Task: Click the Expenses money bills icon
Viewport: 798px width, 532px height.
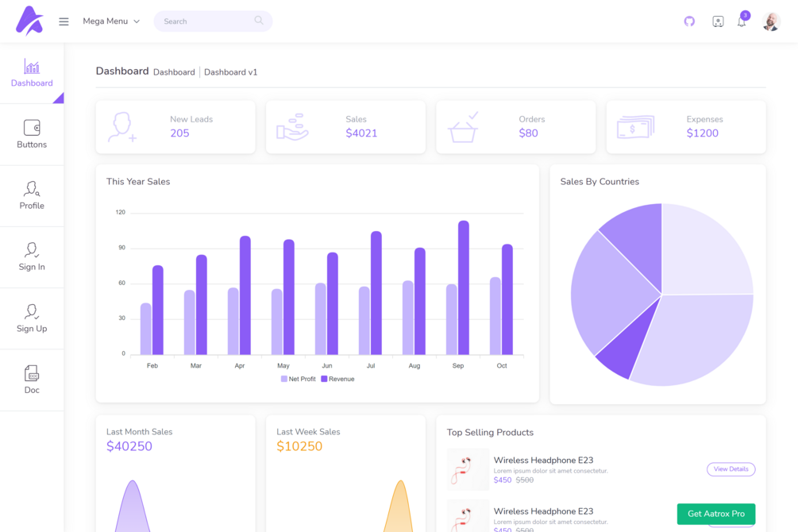Action: point(635,127)
